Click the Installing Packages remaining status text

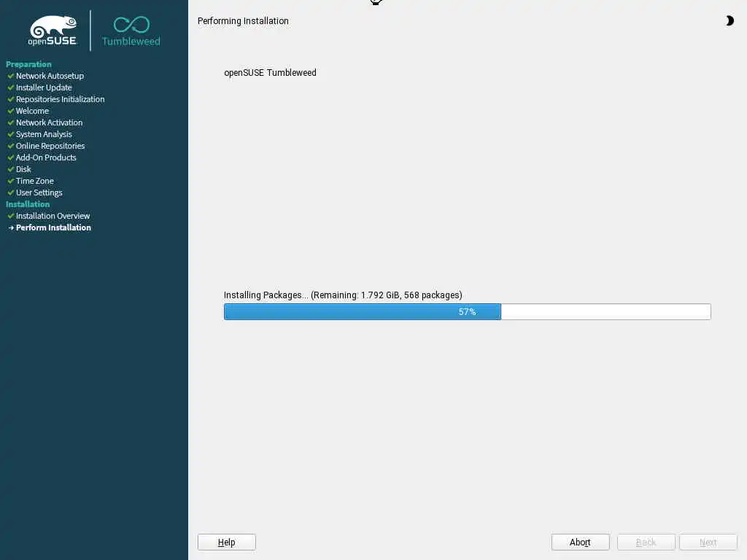(343, 295)
